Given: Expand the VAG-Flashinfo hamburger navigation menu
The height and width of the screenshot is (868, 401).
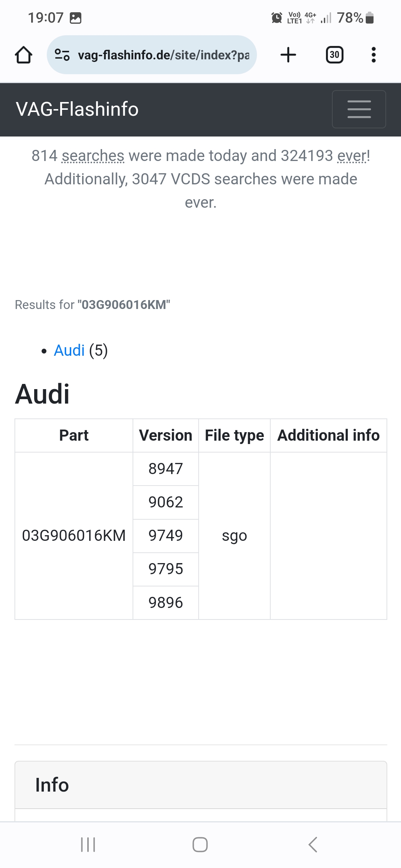Looking at the screenshot, I should click(359, 109).
